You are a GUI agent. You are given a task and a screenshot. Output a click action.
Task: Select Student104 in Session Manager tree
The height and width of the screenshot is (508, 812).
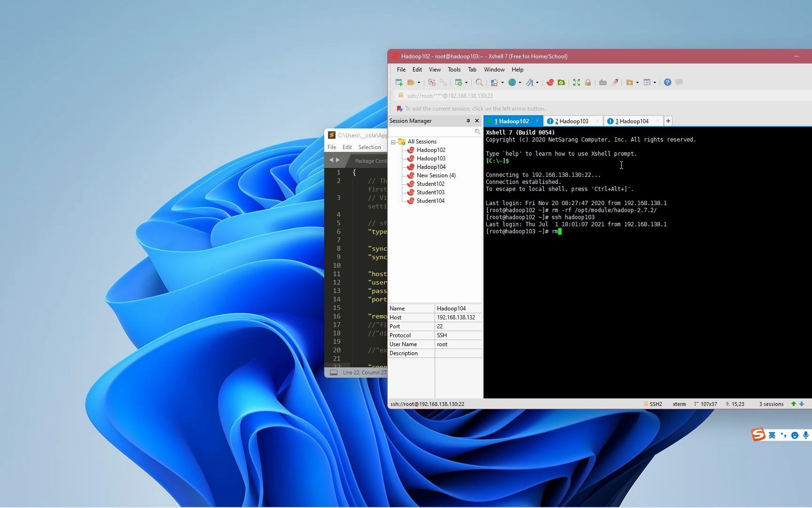pos(430,201)
